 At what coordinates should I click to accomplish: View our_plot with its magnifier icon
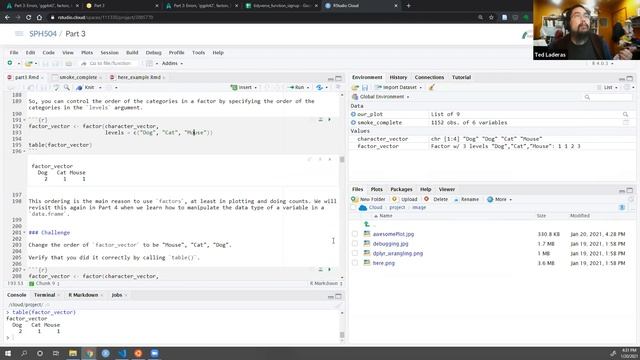click(x=625, y=114)
